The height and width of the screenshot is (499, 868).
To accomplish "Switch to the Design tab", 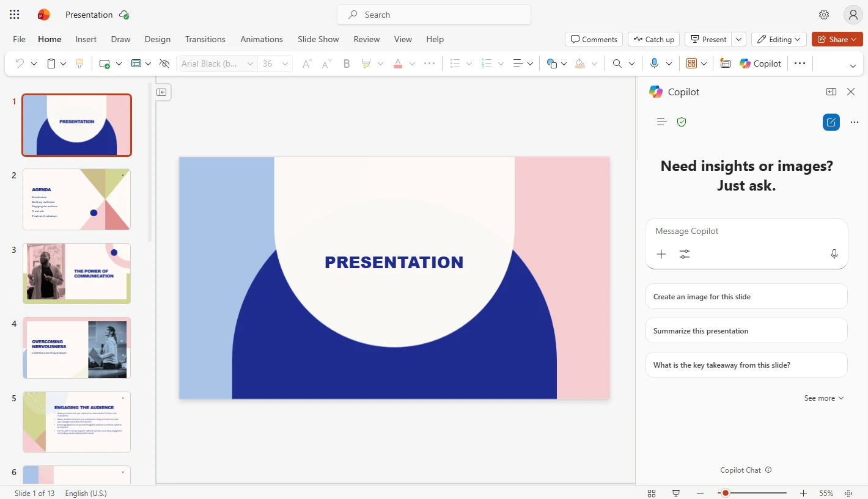I will point(157,39).
